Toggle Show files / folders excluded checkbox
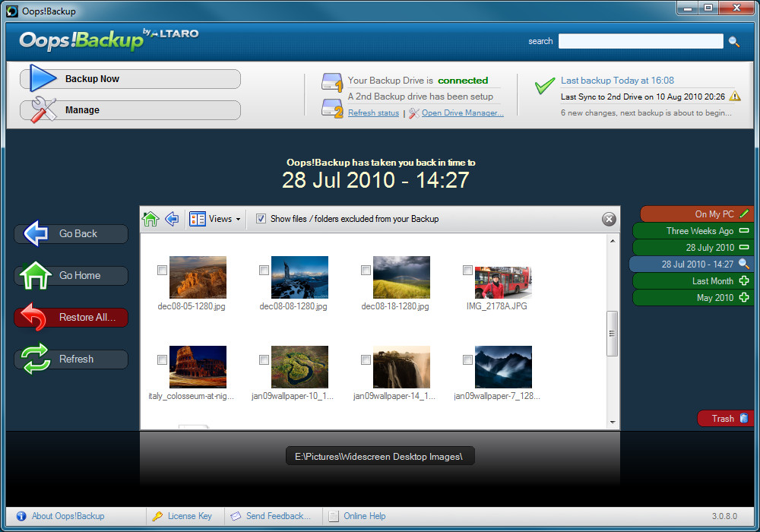Viewport: 760px width, 532px height. (261, 219)
